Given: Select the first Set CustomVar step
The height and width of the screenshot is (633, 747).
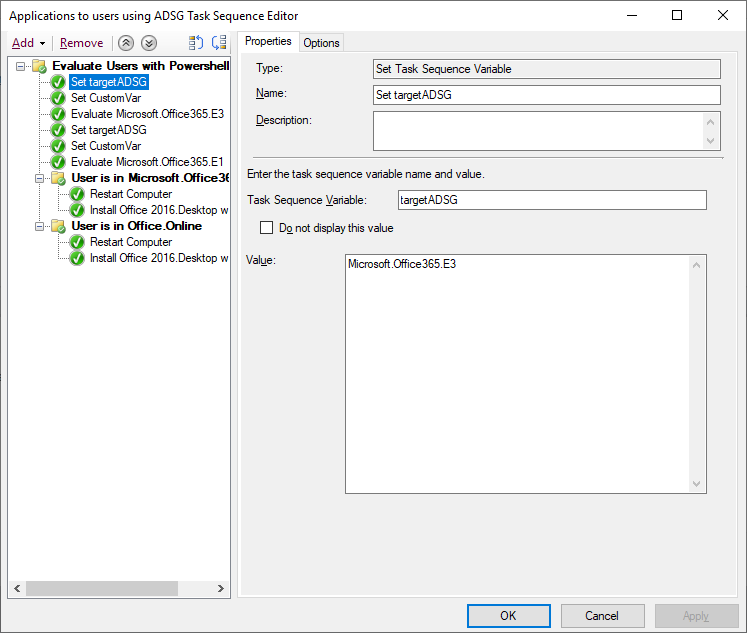Looking at the screenshot, I should pos(106,98).
